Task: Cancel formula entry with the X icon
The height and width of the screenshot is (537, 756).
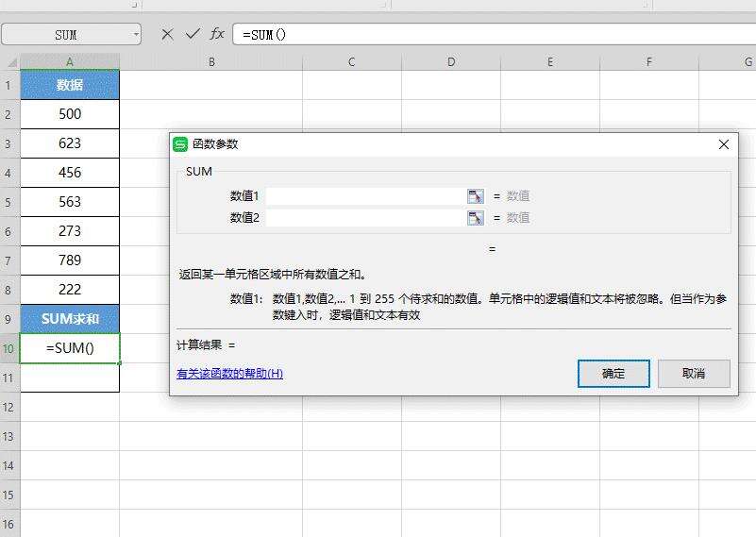Action: coord(167,34)
